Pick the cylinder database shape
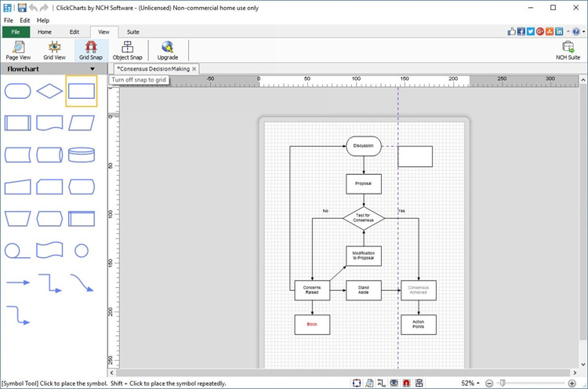Viewport: 588px width, 389px height. (x=82, y=155)
